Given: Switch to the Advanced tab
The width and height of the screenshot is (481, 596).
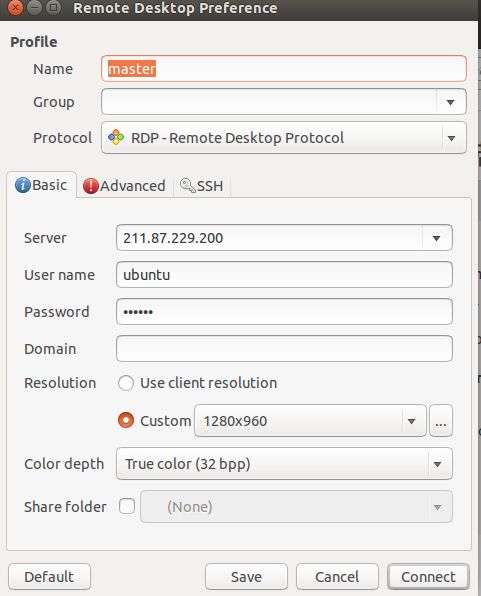Looking at the screenshot, I should click(x=124, y=186).
